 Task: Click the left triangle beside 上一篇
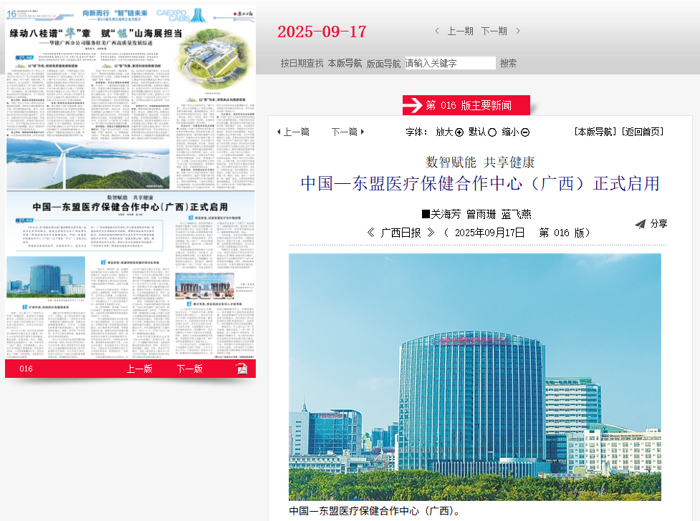(x=279, y=132)
